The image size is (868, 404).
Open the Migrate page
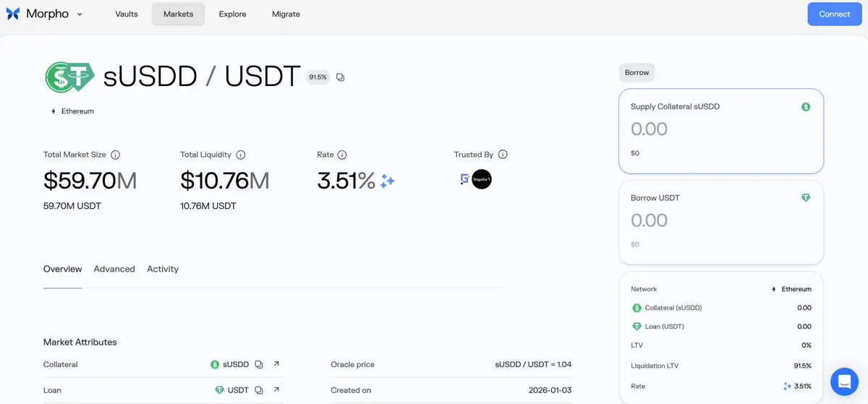pos(286,14)
